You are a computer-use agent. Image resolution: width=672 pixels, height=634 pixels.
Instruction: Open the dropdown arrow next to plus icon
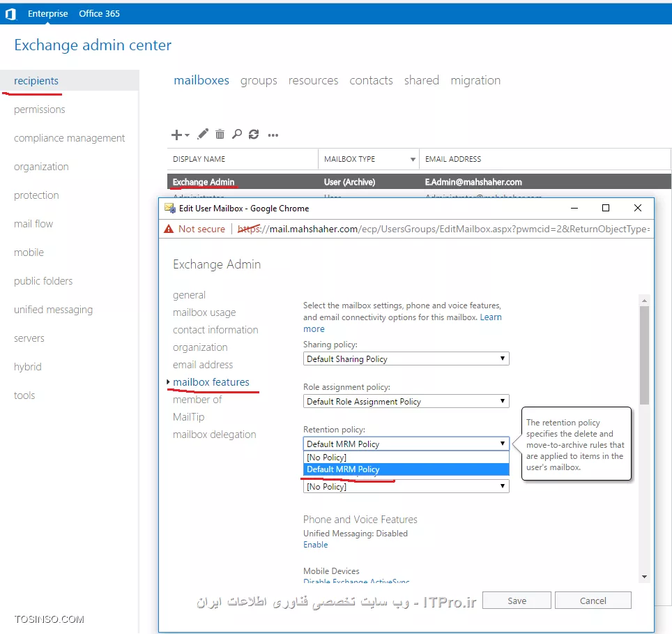(x=188, y=135)
